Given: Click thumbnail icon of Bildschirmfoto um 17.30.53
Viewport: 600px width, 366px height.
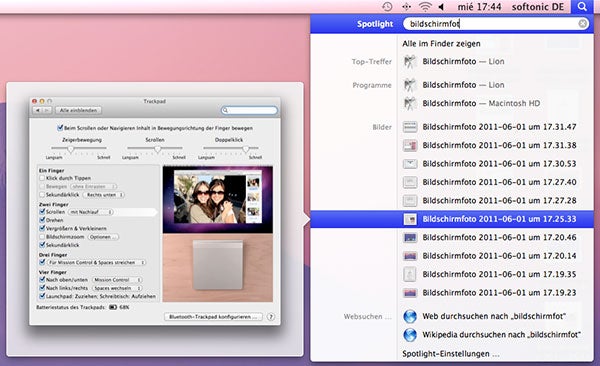Looking at the screenshot, I should [x=410, y=163].
